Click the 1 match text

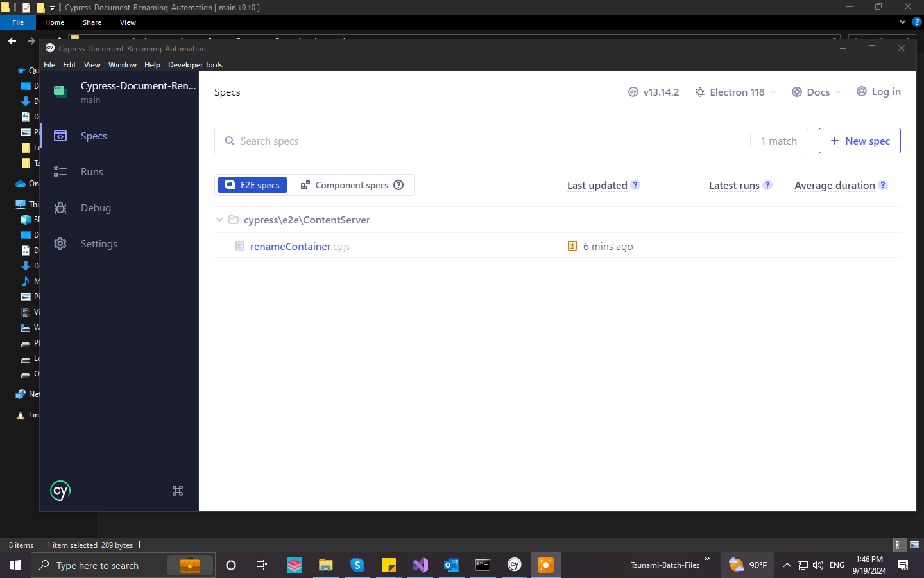[x=779, y=141]
